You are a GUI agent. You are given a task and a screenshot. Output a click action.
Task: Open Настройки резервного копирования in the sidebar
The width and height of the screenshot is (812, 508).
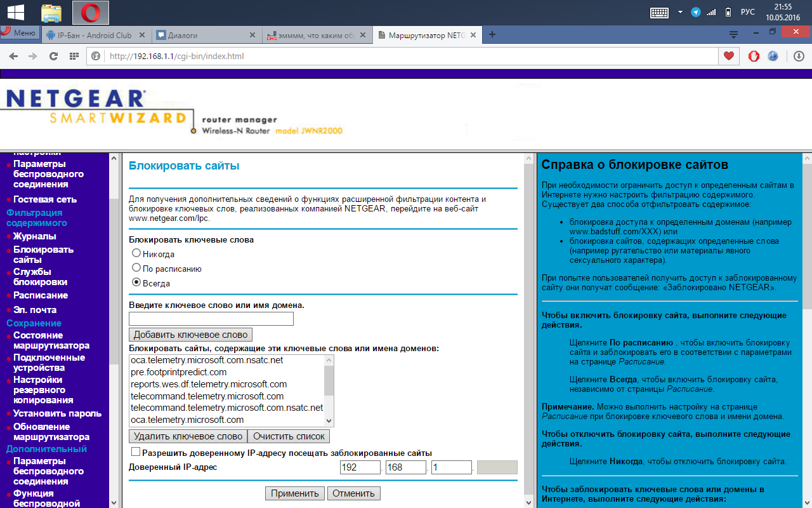pos(43,390)
